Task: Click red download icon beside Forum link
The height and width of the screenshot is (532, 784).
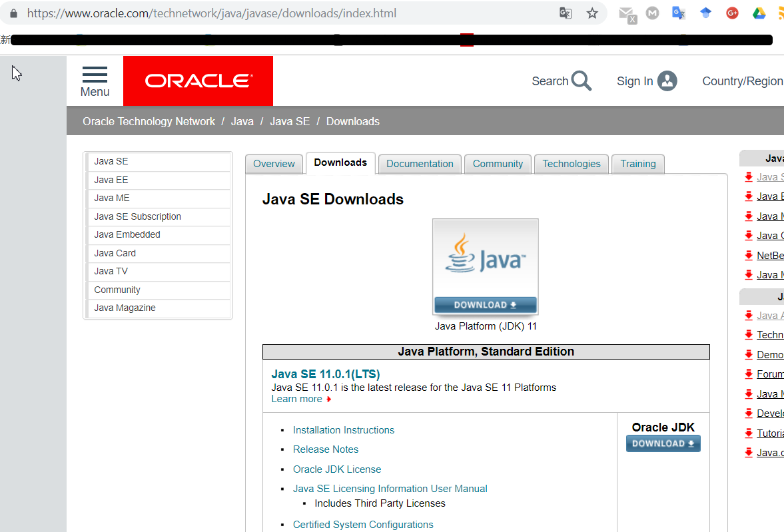Action: point(749,374)
